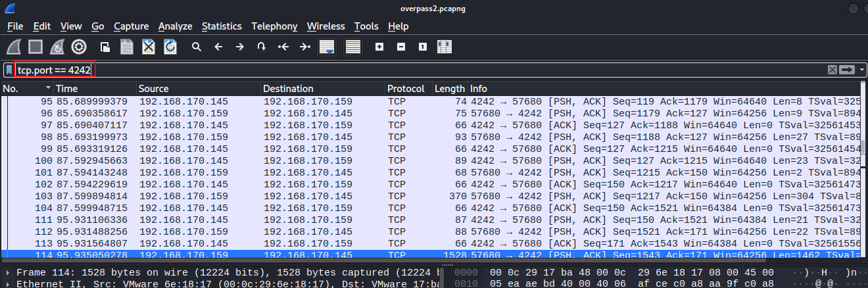Screen dimensions: 868x288
Task: Click the display filter bookmark icon
Action: coord(9,70)
